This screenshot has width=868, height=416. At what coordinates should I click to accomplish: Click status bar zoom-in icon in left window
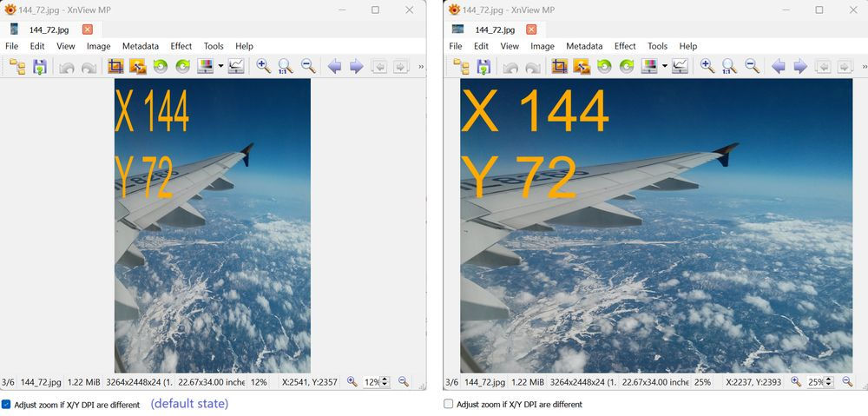[352, 381]
